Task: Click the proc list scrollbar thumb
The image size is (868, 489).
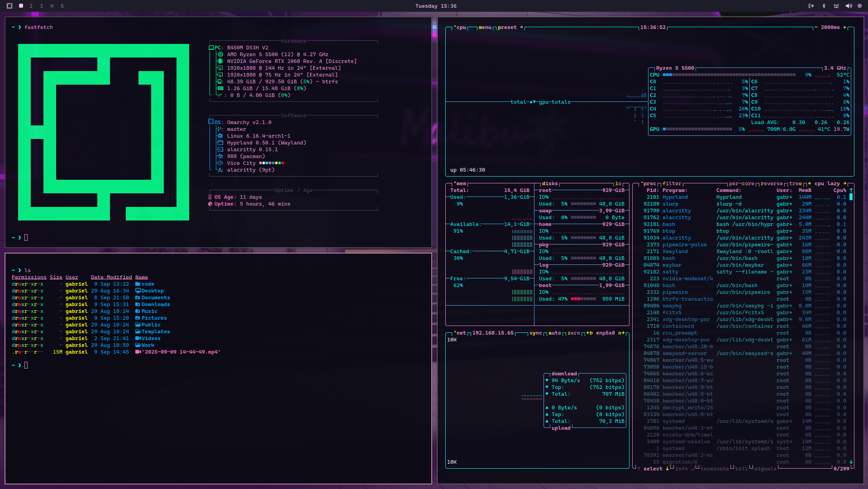Action: coord(851,197)
